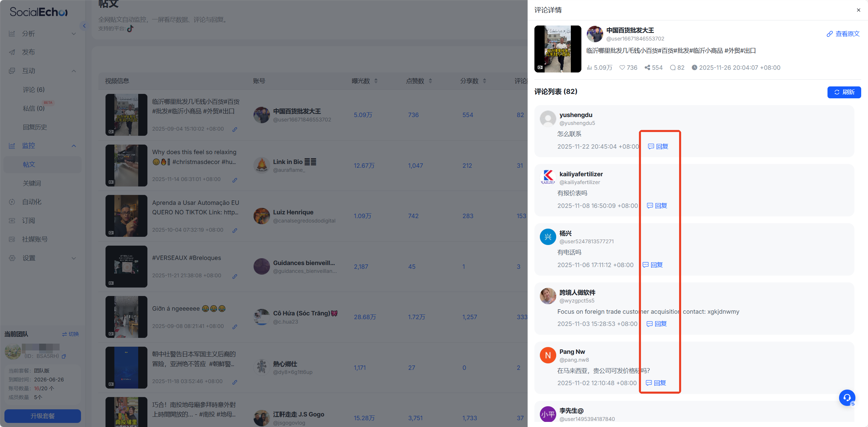The image size is (868, 427).
Task: Sort by 分享数 column arrows
Action: tap(484, 81)
